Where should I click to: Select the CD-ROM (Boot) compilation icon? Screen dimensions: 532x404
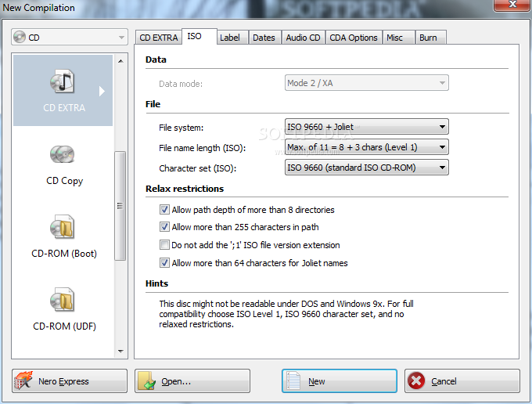pyautogui.click(x=62, y=227)
